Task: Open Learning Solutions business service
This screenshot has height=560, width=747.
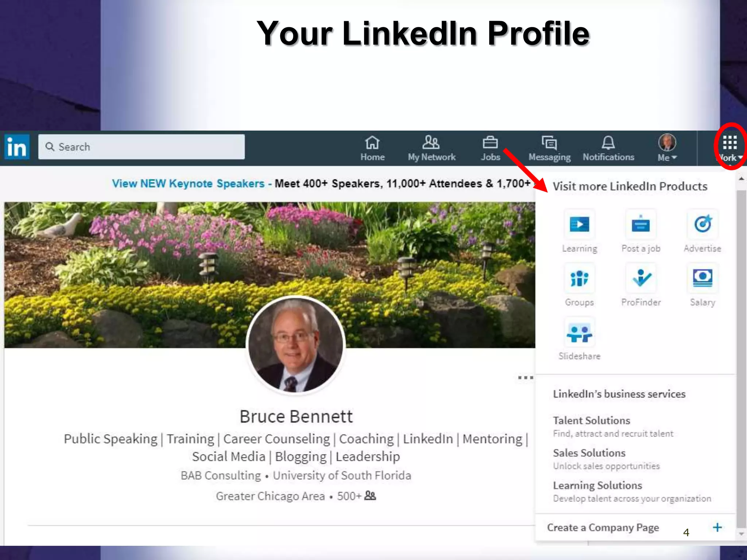Action: [x=632, y=491]
